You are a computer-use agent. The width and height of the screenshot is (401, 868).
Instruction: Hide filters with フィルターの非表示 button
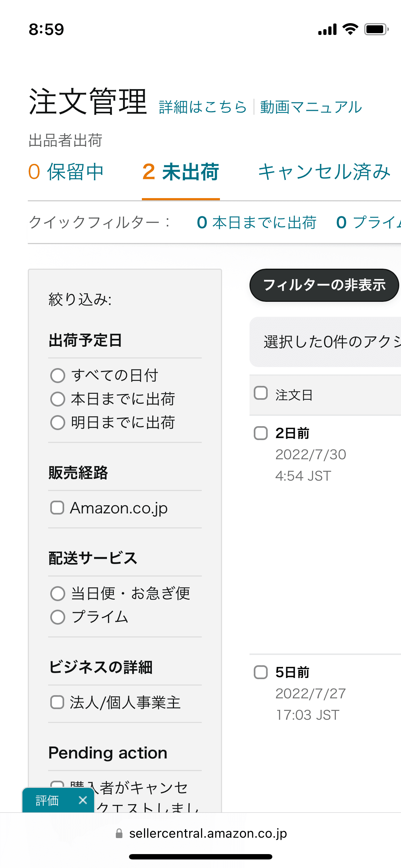(x=324, y=285)
